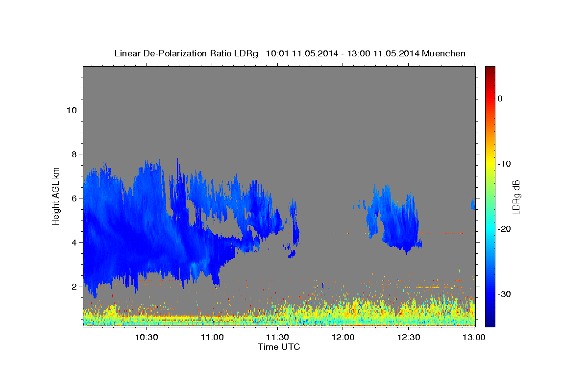The height and width of the screenshot is (392, 588).
Task: Click the 'LDRg dB' colorbar label
Action: tap(515, 197)
